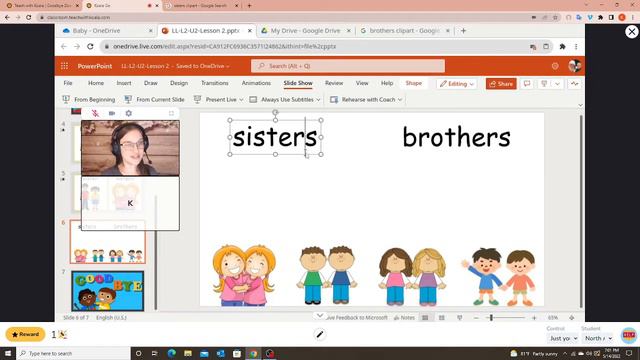
Task: Click the Reward button
Action: pos(25,334)
